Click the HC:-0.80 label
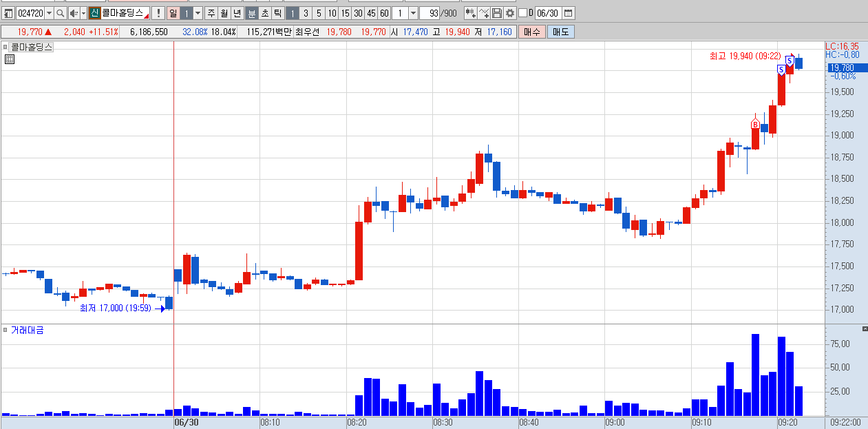 842,54
